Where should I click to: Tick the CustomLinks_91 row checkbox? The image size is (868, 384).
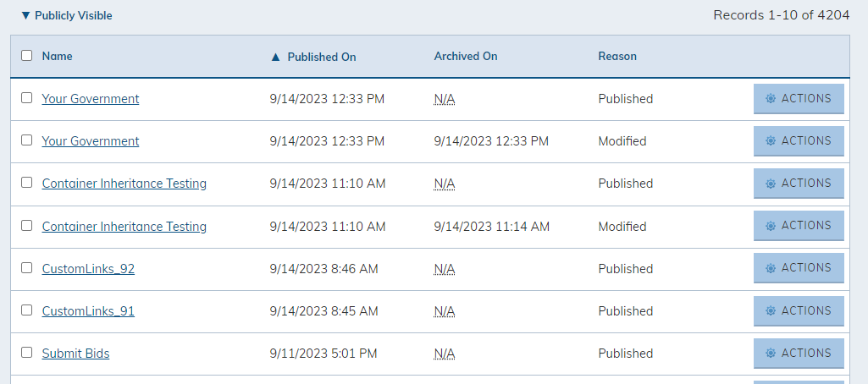26,310
